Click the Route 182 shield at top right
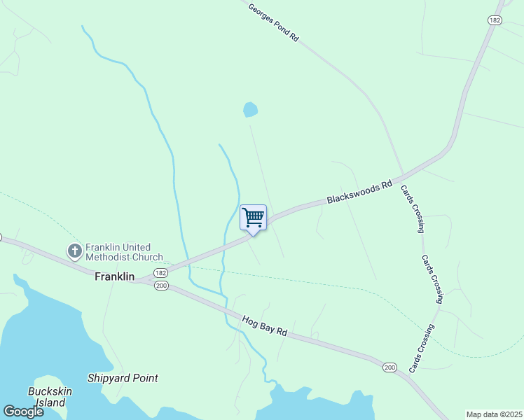The image size is (524, 420). click(x=495, y=20)
